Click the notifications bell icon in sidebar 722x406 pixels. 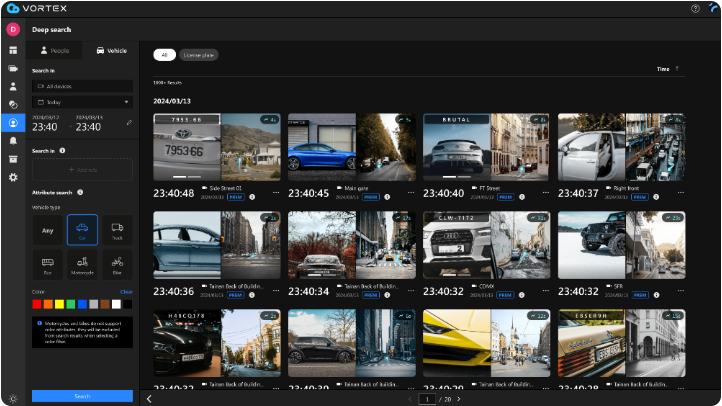(13, 141)
